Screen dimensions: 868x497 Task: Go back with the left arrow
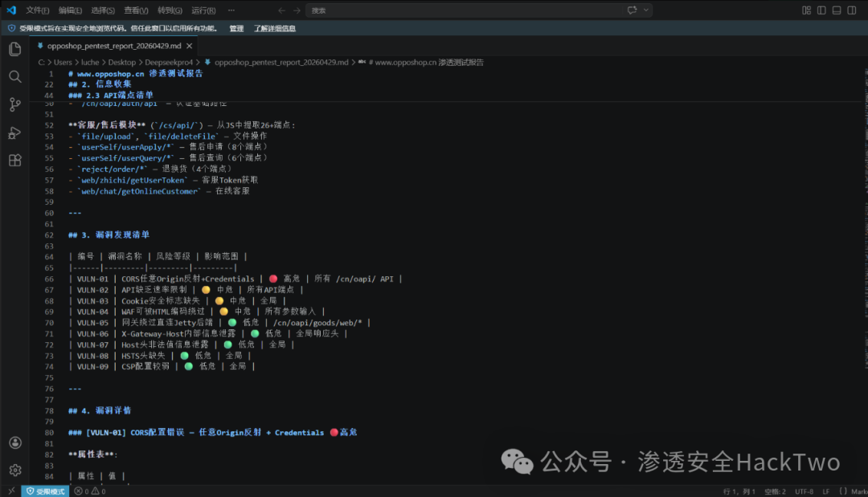click(x=282, y=10)
